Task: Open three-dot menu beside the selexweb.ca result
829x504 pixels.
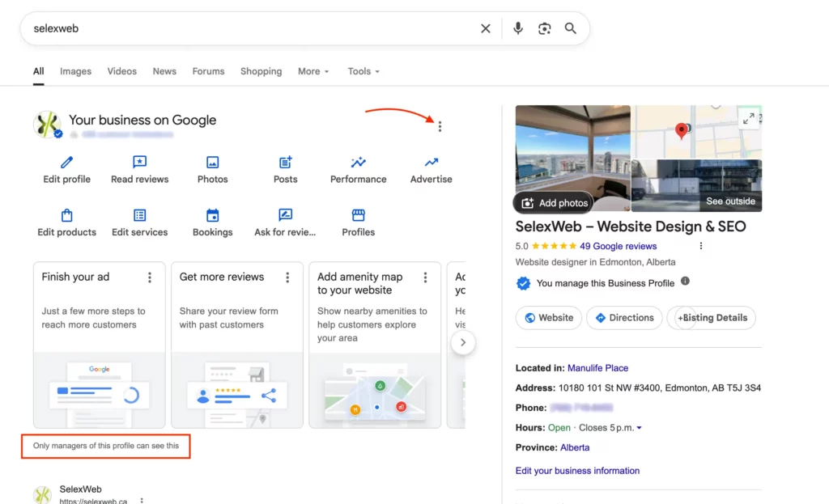Action: [141, 500]
